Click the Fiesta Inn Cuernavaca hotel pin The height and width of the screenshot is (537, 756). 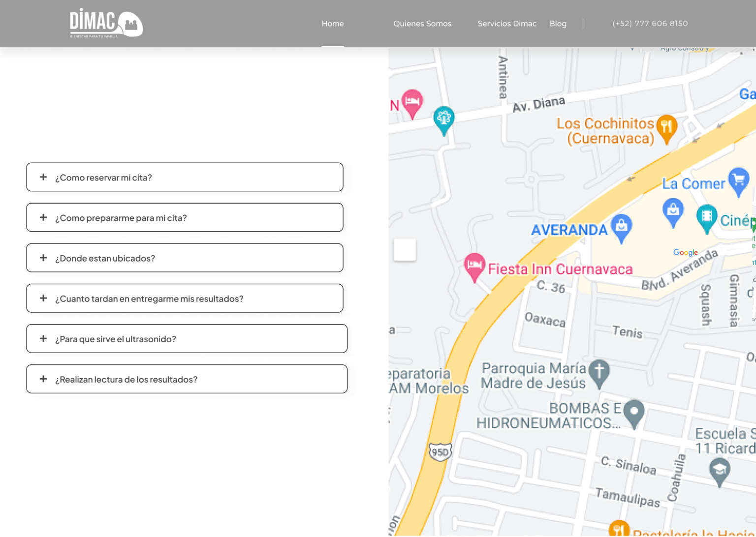tap(474, 267)
